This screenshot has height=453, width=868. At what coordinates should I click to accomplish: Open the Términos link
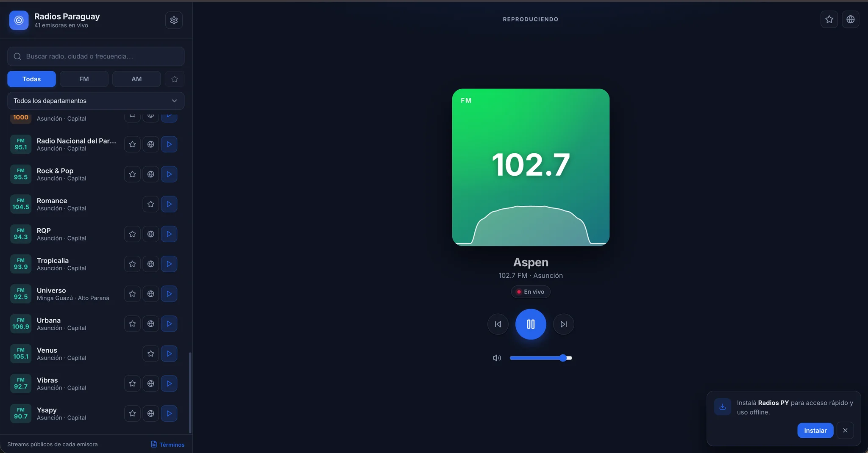point(168,445)
